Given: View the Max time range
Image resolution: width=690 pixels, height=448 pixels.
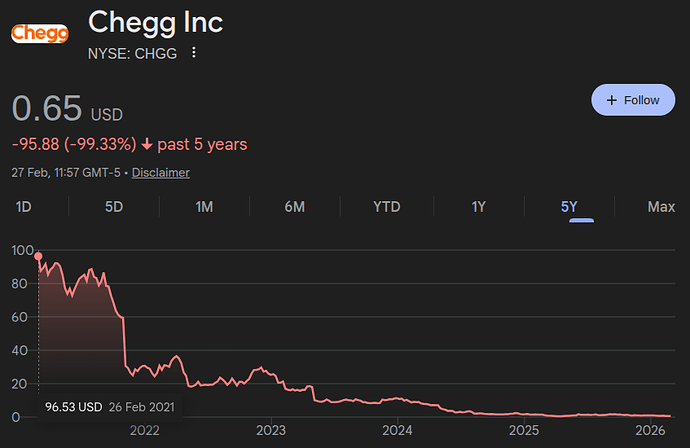Looking at the screenshot, I should tap(660, 207).
